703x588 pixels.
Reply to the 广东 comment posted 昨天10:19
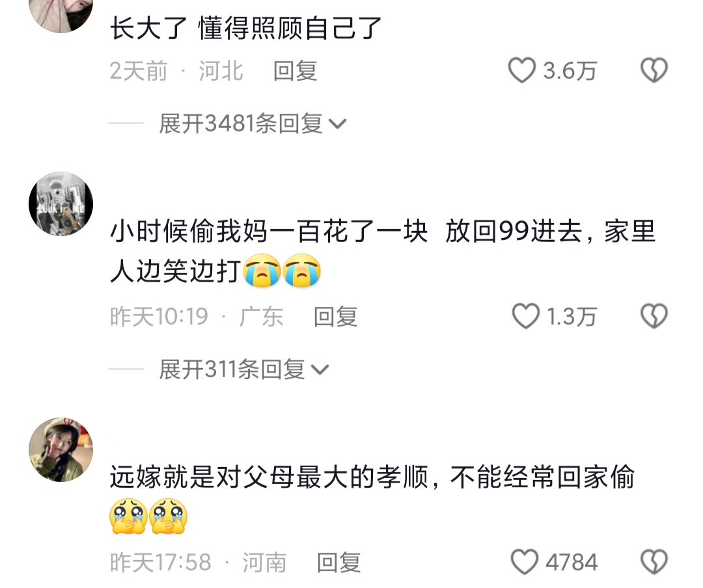click(335, 316)
